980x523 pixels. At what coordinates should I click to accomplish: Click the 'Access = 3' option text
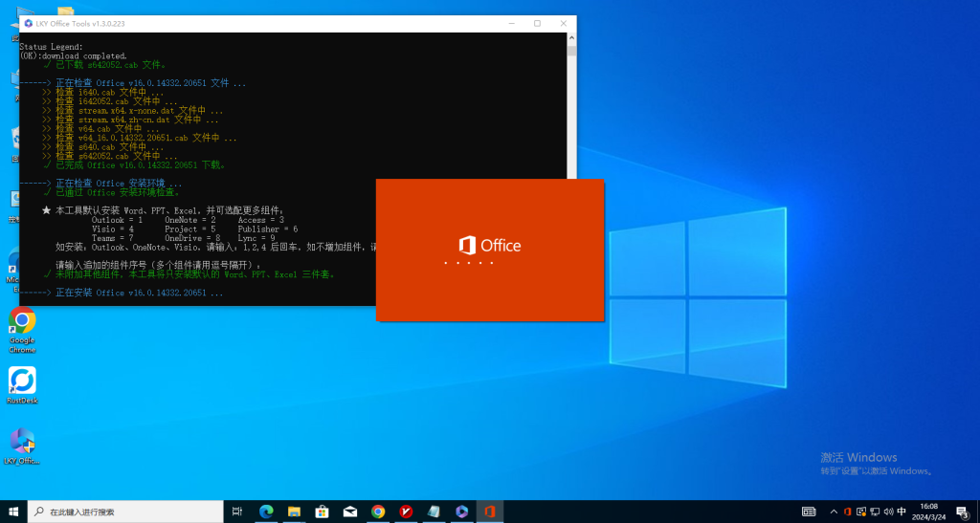click(261, 220)
